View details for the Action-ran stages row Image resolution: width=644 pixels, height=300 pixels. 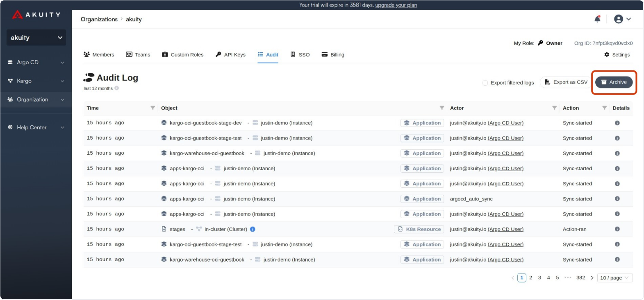617,229
